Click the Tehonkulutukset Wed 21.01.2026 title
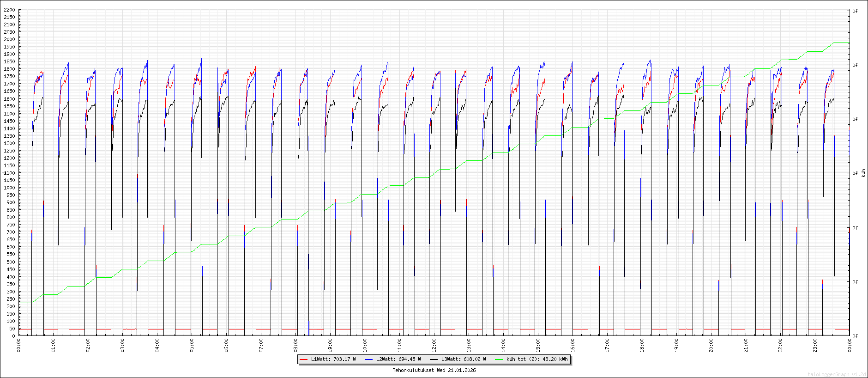 tap(434, 370)
